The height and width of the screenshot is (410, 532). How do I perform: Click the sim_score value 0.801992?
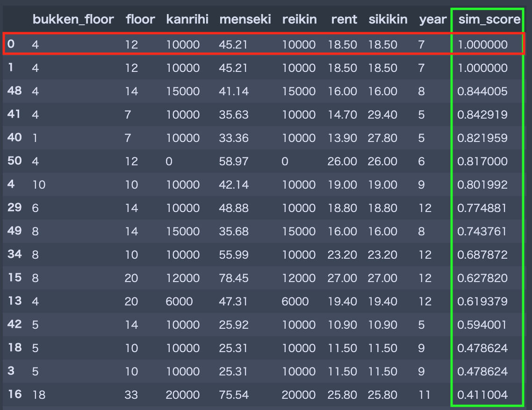(x=482, y=184)
